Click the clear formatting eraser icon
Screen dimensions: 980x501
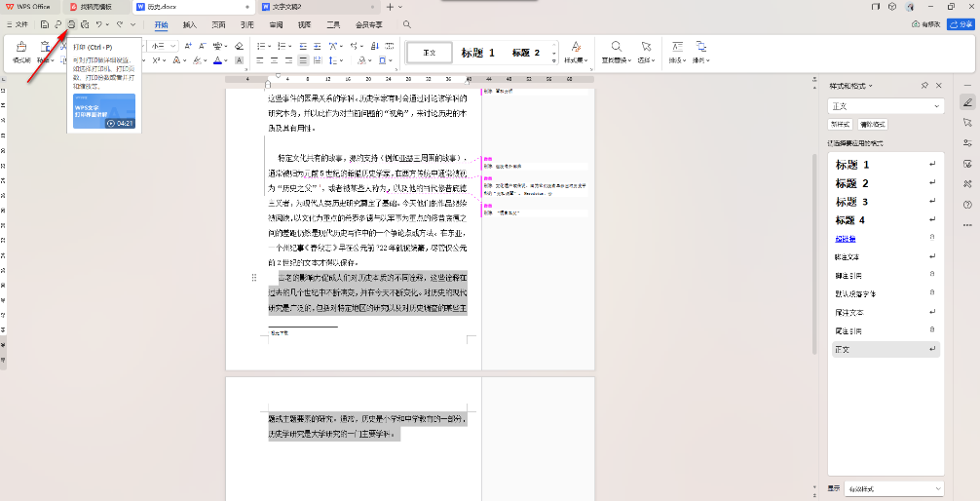point(240,46)
